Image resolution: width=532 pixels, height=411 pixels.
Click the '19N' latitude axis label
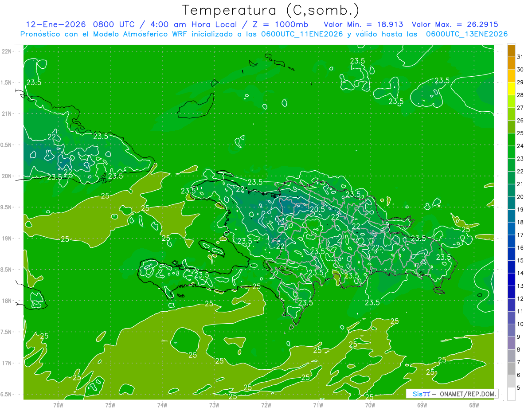pyautogui.click(x=7, y=239)
